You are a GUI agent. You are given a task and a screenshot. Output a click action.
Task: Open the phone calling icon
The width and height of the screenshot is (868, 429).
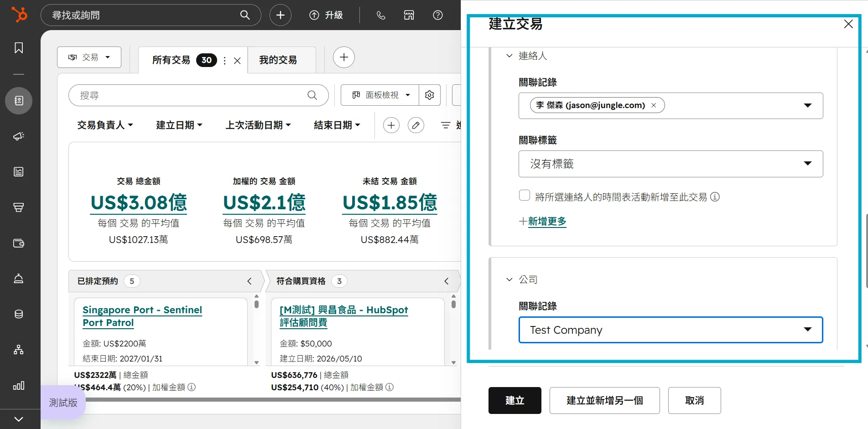[x=381, y=15]
